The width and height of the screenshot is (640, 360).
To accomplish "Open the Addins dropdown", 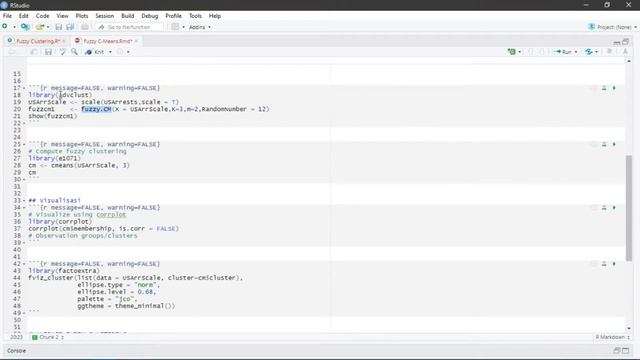I will [x=200, y=27].
